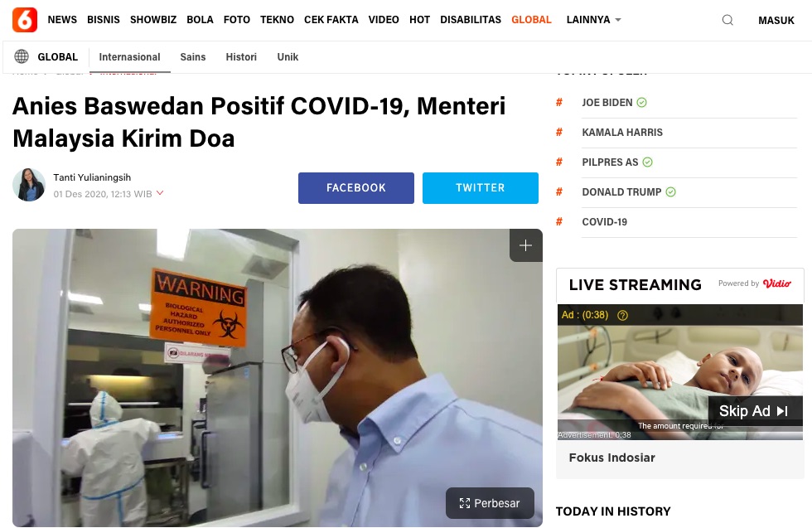The width and height of the screenshot is (812, 528).
Task: Click the plus icon on article photo
Action: click(525, 245)
